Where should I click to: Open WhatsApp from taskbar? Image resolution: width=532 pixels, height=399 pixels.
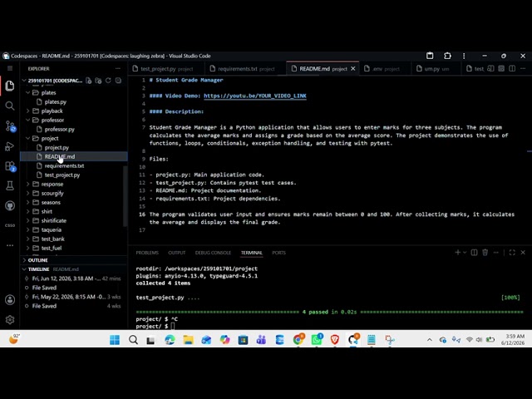[x=317, y=340]
